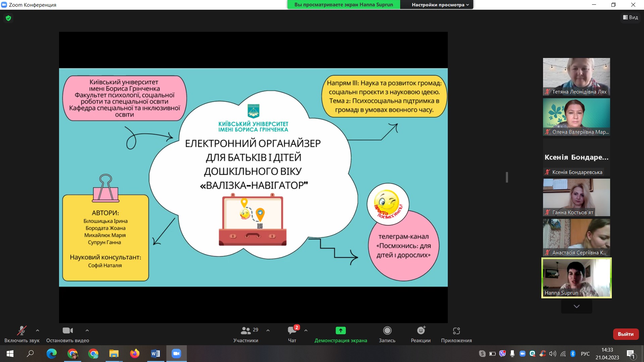Open the Participants panel icon
Screen dimensions: 644x362
pyautogui.click(x=246, y=331)
